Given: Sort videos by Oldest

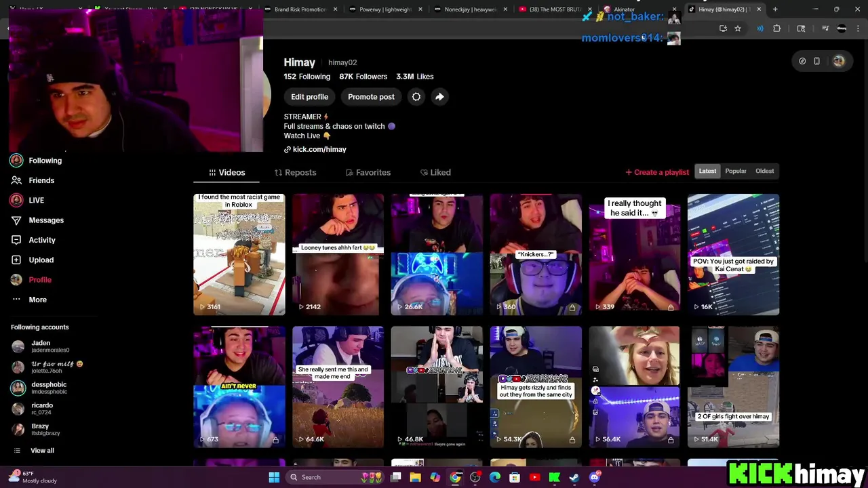Looking at the screenshot, I should point(765,171).
